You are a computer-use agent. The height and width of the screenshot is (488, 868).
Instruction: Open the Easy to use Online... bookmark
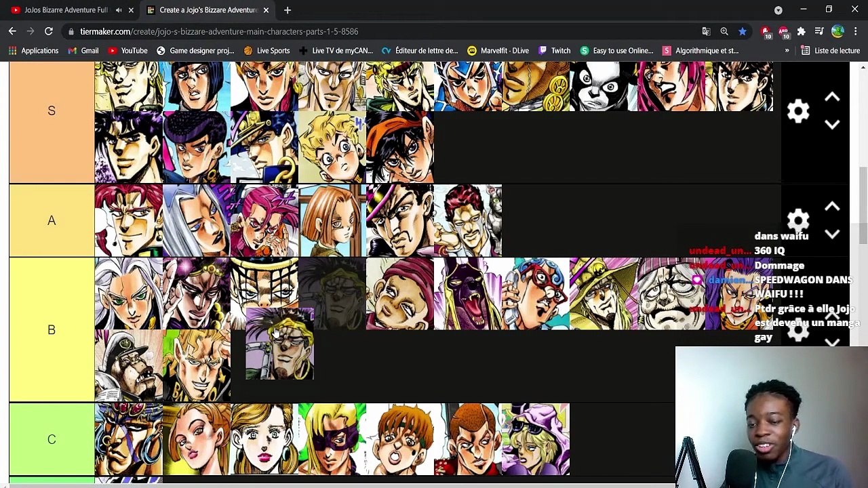(x=616, y=51)
